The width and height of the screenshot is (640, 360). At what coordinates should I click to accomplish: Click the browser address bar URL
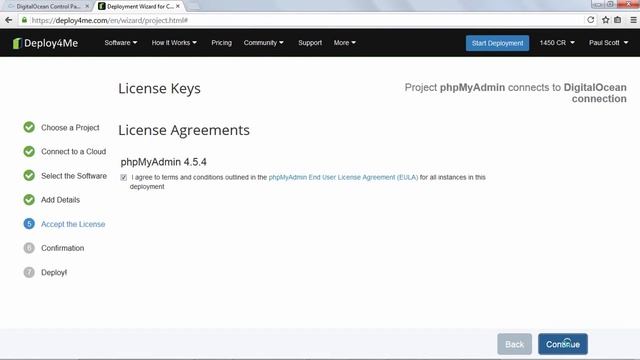[109, 20]
